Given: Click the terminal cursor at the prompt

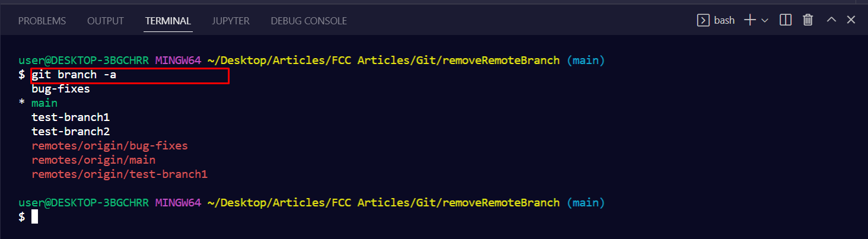Looking at the screenshot, I should [34, 216].
